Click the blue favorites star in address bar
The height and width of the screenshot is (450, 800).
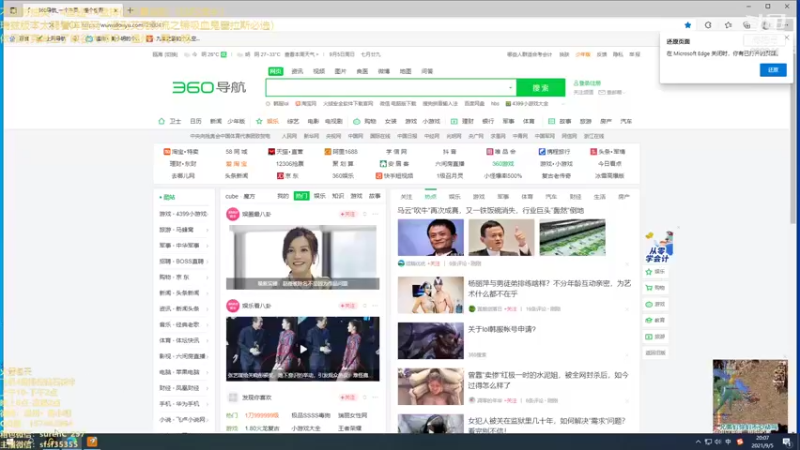pyautogui.click(x=688, y=25)
